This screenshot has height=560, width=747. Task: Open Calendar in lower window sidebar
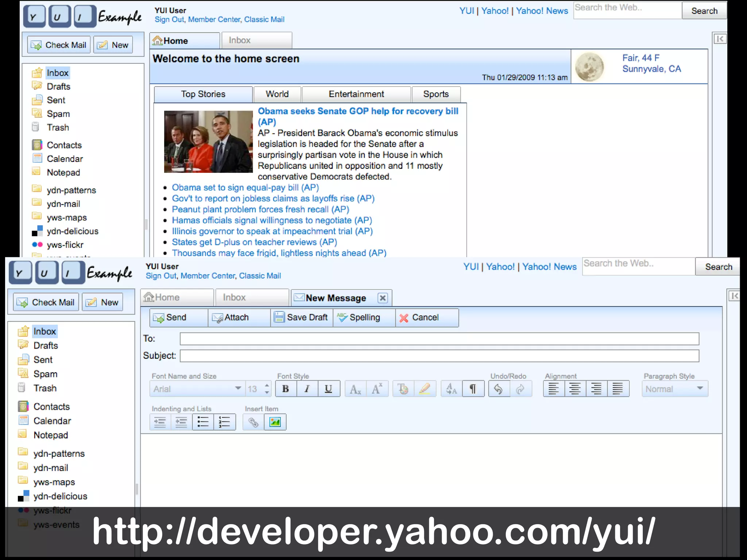52,421
